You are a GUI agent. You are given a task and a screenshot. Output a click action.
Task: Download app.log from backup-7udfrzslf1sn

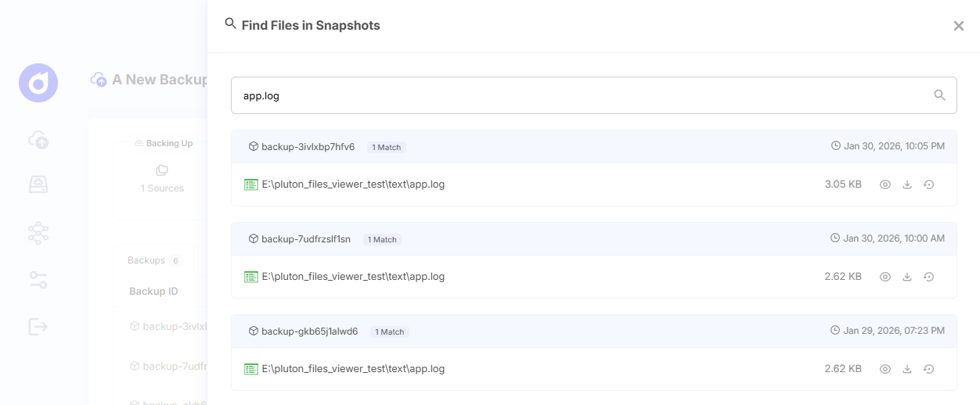tap(907, 277)
